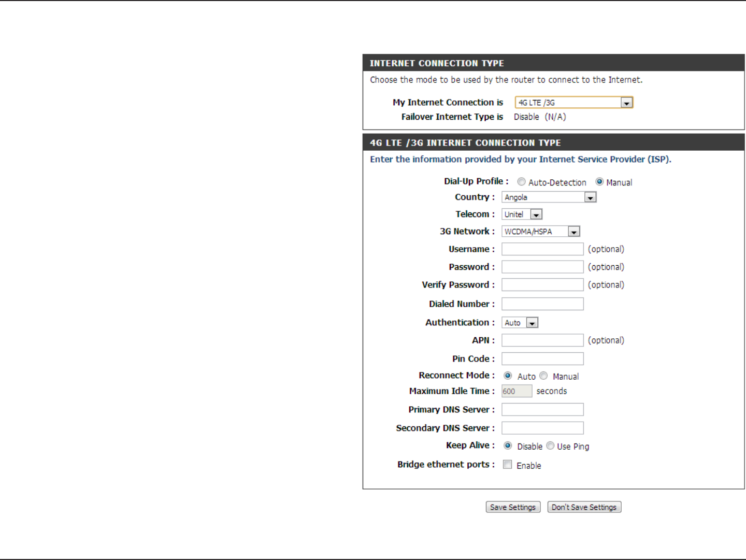Image resolution: width=746 pixels, height=560 pixels.
Task: Click the 'Failover Internet Type is' label
Action: 452,117
